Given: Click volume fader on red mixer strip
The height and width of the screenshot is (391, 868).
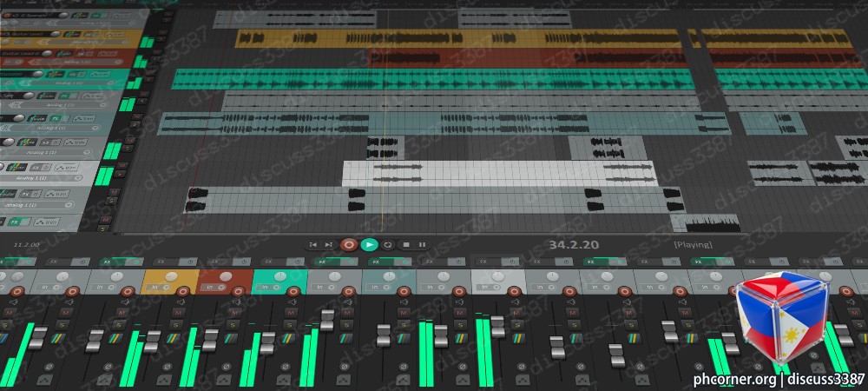Looking at the screenshot, I should click(210, 341).
